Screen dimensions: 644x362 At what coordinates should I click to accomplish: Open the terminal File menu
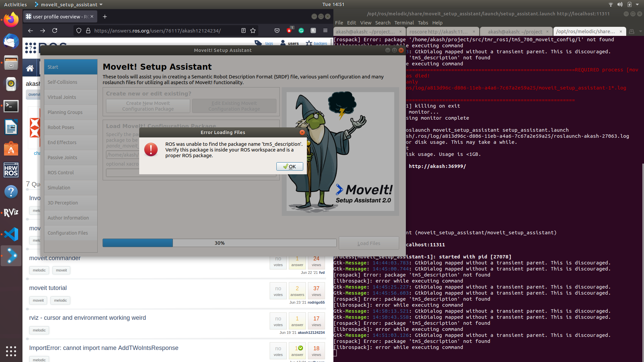click(339, 23)
